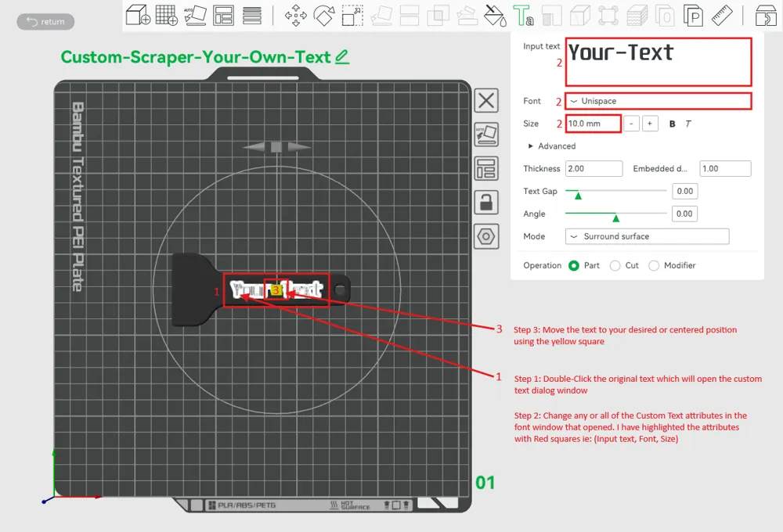Open the Font dropdown showing Unispace
The height and width of the screenshot is (532, 783).
[x=659, y=101]
